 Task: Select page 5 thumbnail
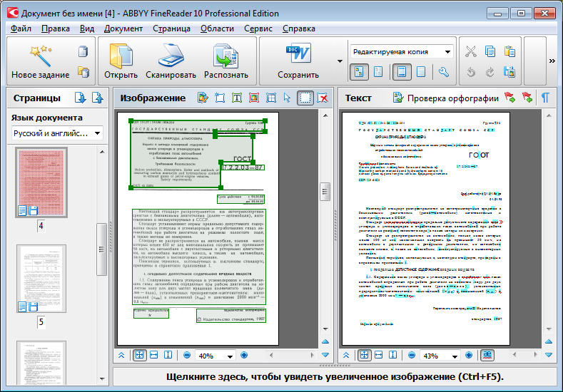tap(41, 279)
